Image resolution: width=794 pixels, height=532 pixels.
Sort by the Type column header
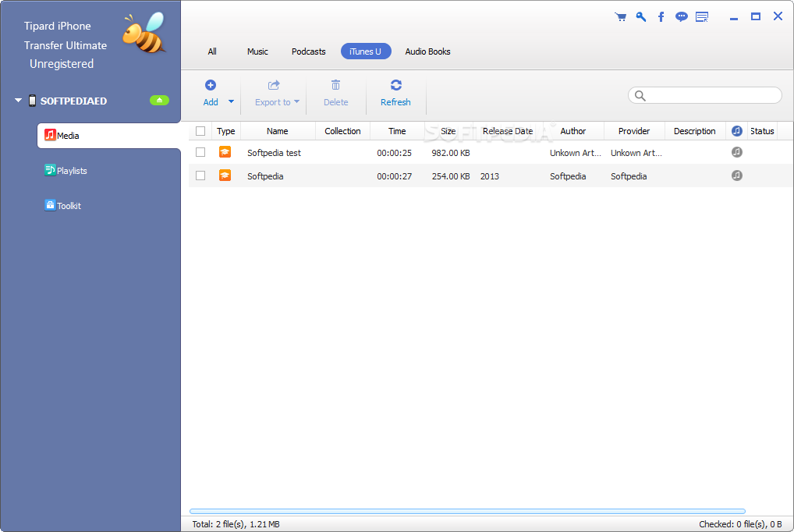[x=226, y=131]
